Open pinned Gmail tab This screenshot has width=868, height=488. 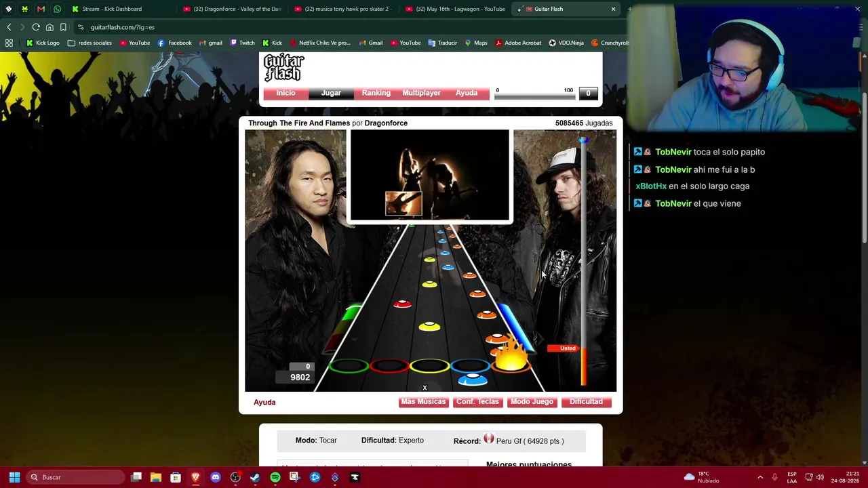click(x=41, y=9)
